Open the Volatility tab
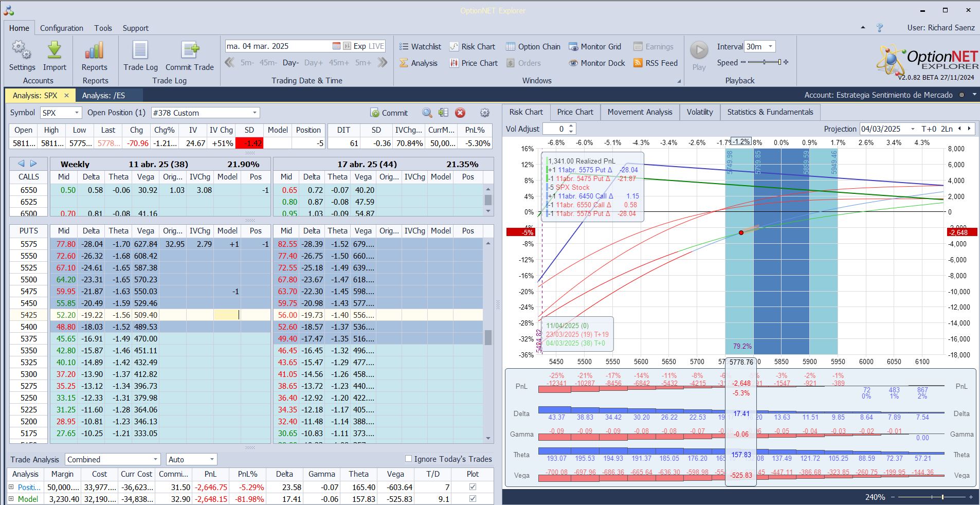The height and width of the screenshot is (505, 980). (700, 112)
